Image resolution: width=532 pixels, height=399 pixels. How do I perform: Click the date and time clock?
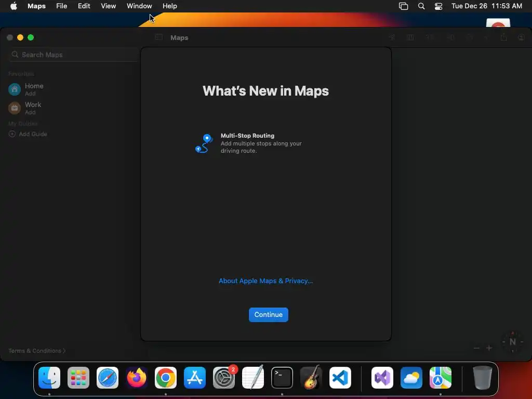[x=486, y=6]
